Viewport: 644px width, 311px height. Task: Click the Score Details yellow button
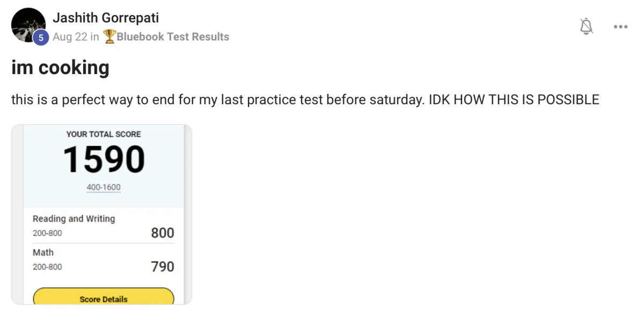click(x=104, y=297)
